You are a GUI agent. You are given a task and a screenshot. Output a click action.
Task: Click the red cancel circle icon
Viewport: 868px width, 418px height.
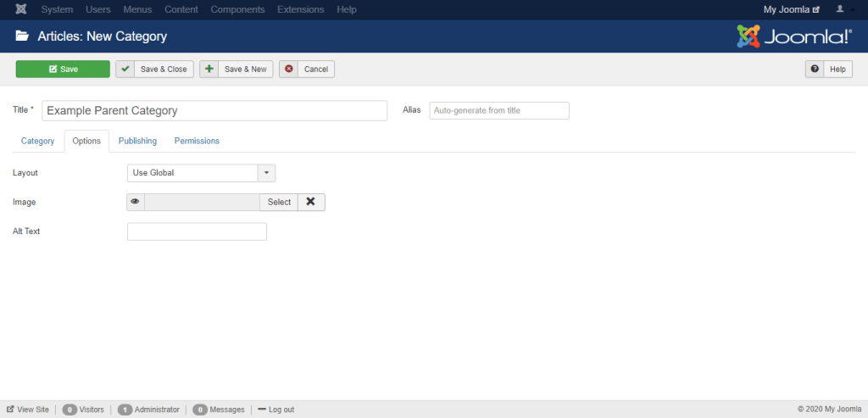point(288,70)
